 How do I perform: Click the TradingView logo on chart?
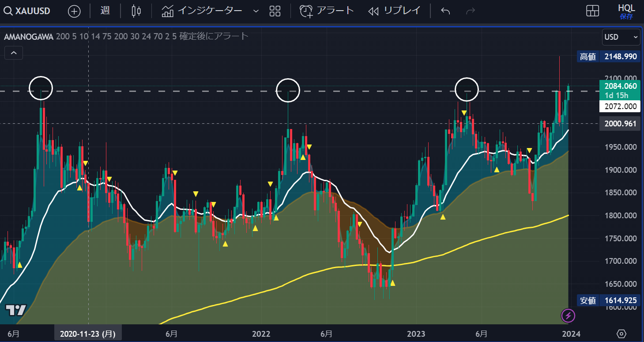click(x=16, y=310)
